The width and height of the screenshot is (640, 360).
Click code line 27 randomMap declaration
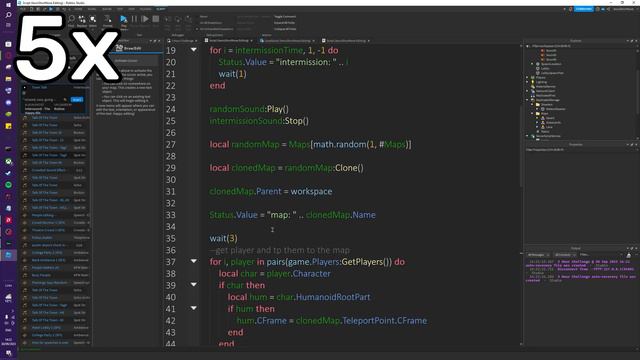pos(311,144)
